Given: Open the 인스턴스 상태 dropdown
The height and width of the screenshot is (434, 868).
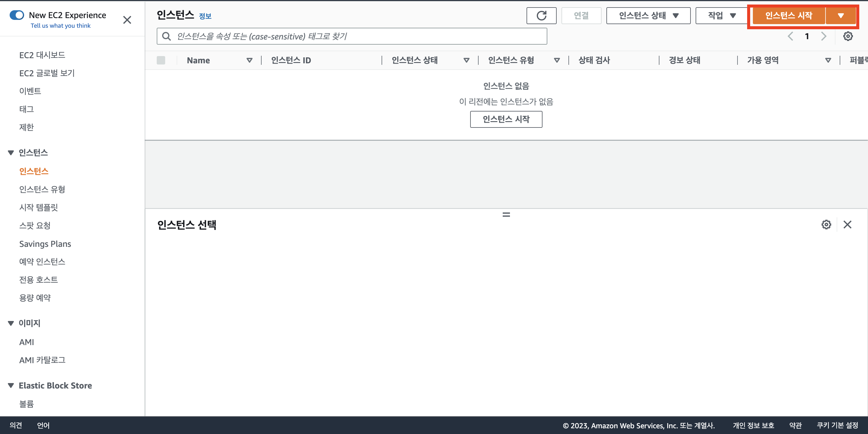Looking at the screenshot, I should [648, 15].
